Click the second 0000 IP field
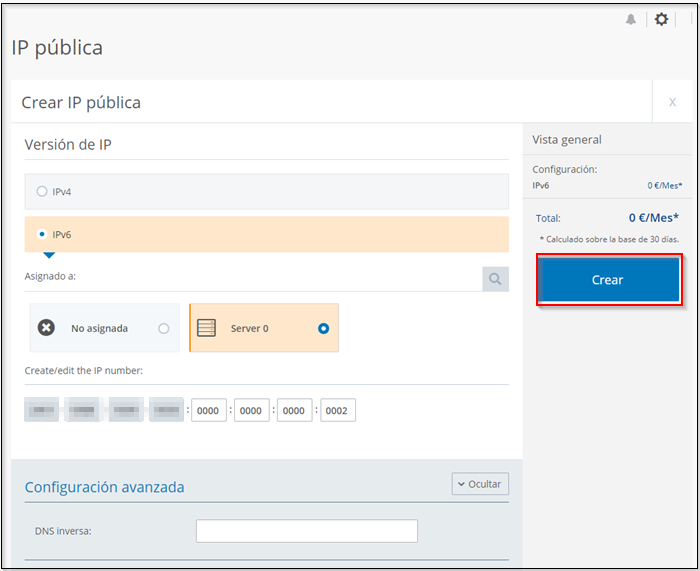Screen dimensions: 700x571 251,410
